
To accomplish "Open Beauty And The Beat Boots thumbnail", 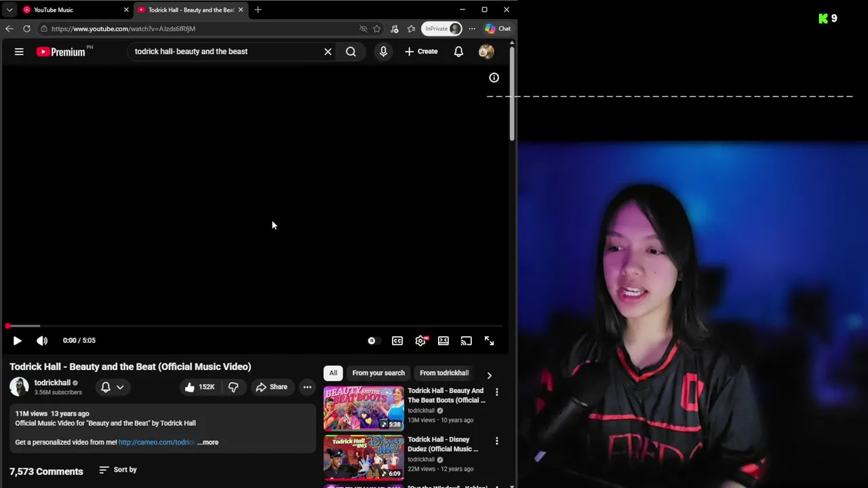I will pyautogui.click(x=363, y=409).
